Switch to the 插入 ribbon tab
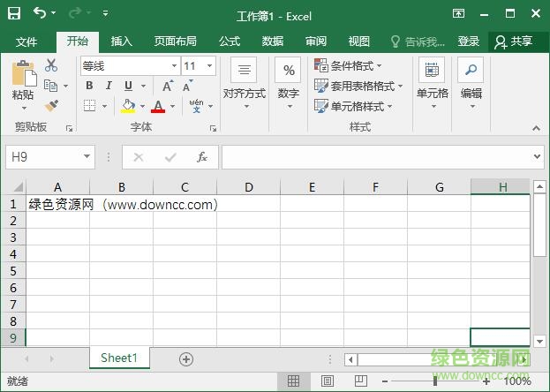Viewport: 550px width, 392px height. [x=122, y=41]
